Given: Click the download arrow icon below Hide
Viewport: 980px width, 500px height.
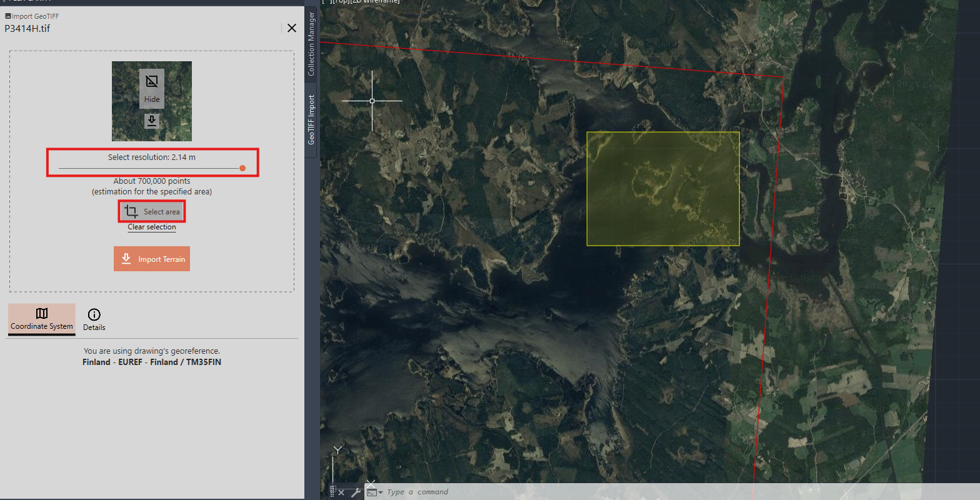Looking at the screenshot, I should pos(152,121).
